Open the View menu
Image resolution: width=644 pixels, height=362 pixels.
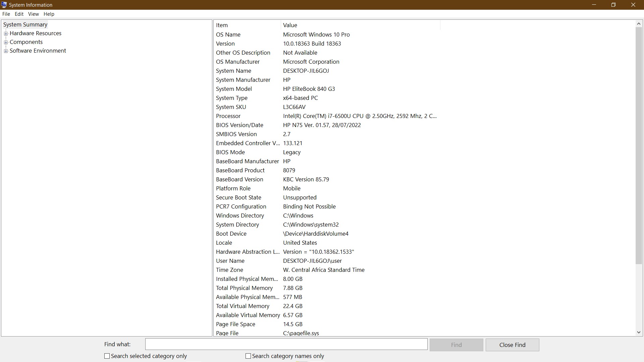33,14
